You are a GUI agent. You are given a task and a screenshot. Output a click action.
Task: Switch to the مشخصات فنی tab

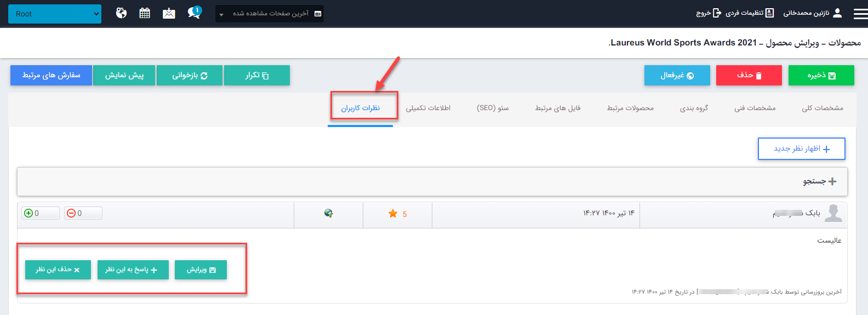tap(755, 108)
